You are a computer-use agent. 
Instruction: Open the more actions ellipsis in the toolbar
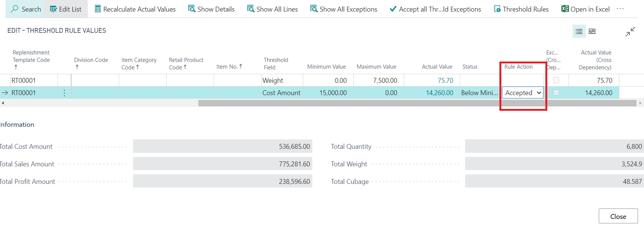[620, 9]
